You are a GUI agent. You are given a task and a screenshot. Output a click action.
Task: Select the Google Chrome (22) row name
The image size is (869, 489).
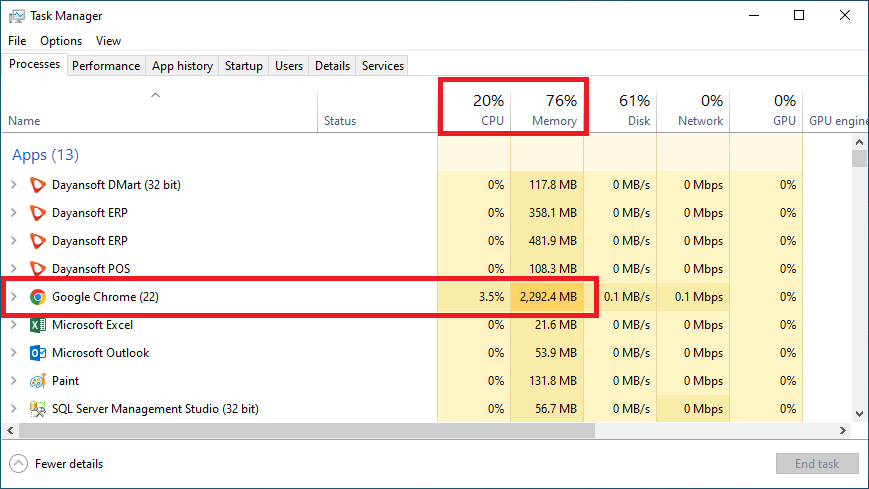pos(105,297)
